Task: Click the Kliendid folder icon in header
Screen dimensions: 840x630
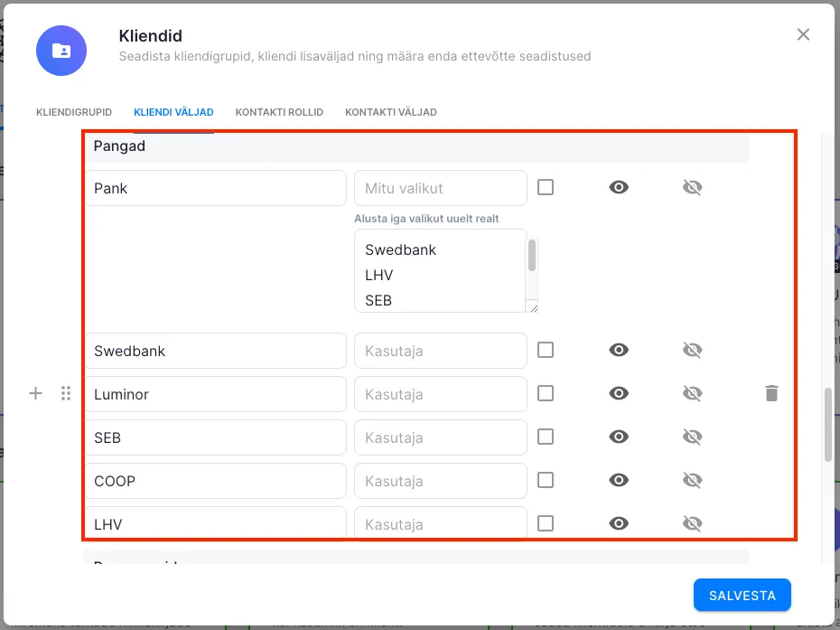Action: pos(61,51)
